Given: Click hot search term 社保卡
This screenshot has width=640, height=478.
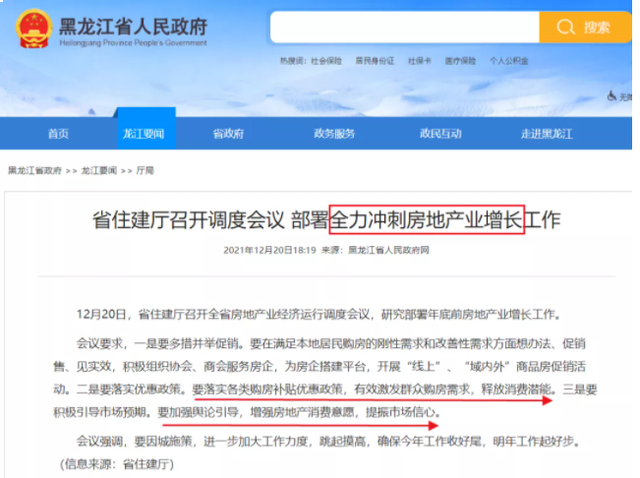Looking at the screenshot, I should click(x=419, y=61).
